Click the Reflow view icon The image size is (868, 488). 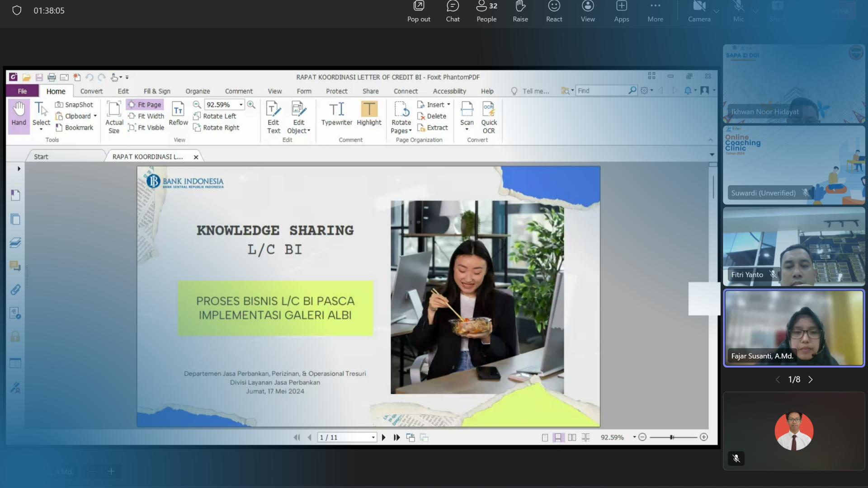click(x=178, y=113)
